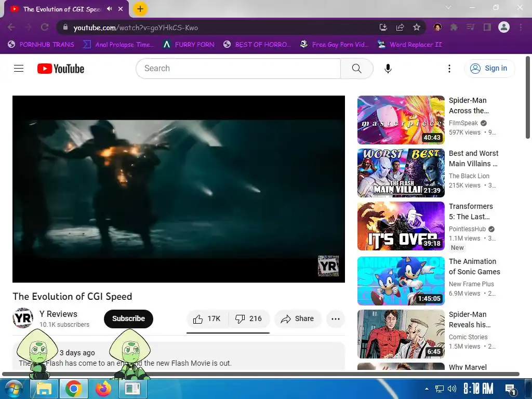Click the 8:10 AM taskbar clock
This screenshot has height=399, width=532.
point(478,389)
